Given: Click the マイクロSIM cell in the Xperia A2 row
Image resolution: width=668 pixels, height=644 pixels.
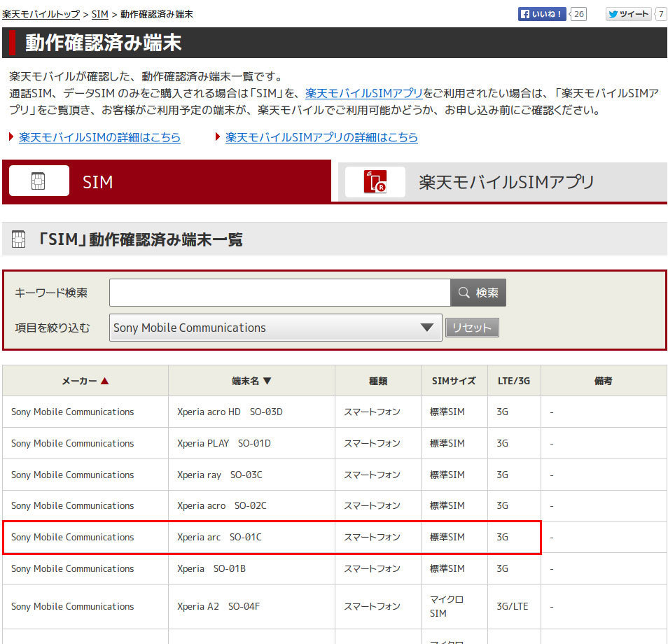Looking at the screenshot, I should [x=454, y=606].
